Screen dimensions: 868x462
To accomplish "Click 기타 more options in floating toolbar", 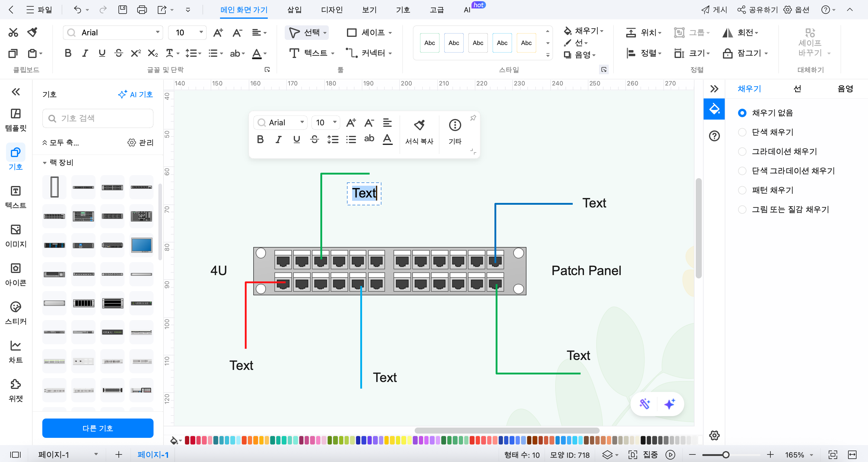I will (x=455, y=132).
